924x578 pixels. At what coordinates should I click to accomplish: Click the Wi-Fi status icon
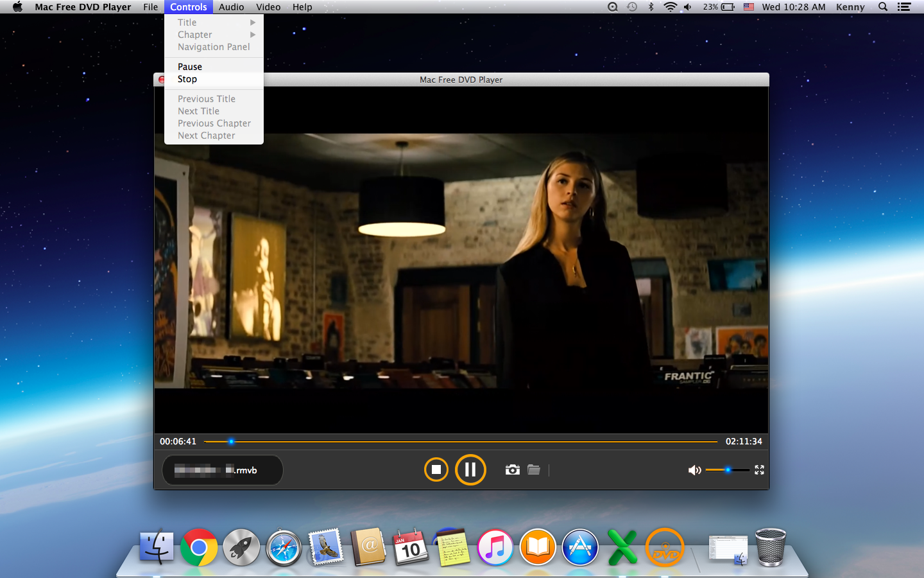point(670,7)
